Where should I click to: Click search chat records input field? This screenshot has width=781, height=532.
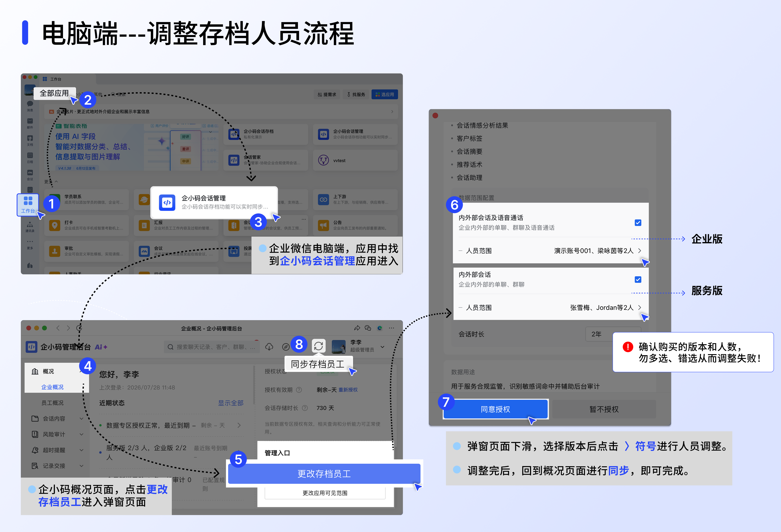(212, 347)
